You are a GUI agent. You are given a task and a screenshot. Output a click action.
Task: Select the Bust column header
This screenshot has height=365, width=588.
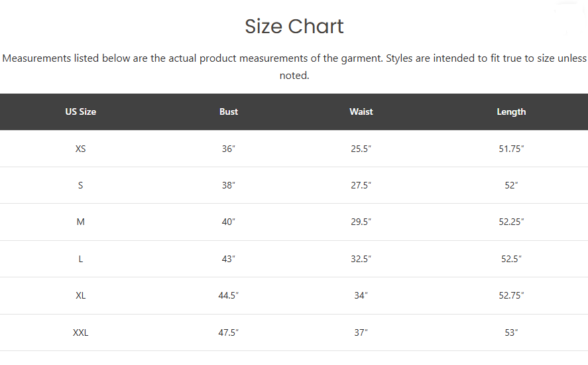(229, 111)
